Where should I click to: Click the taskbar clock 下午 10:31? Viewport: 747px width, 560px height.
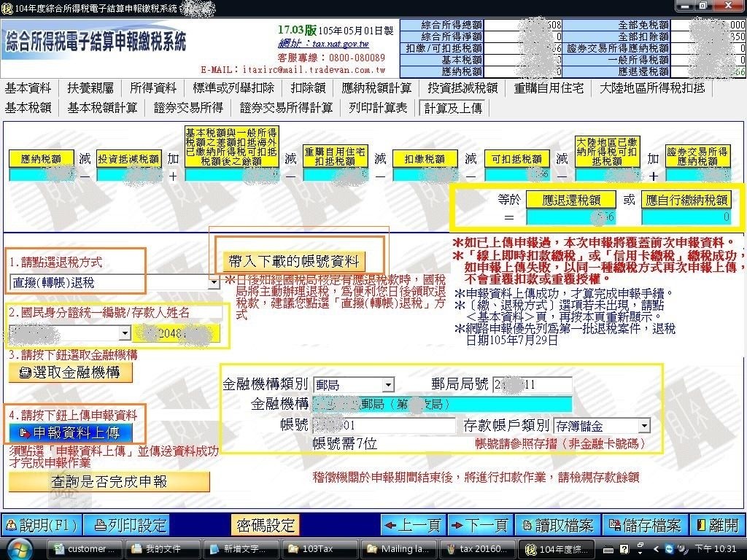click(715, 549)
